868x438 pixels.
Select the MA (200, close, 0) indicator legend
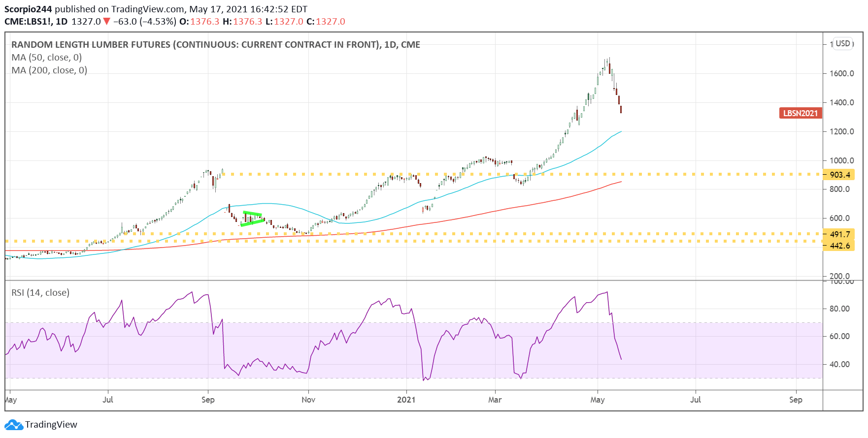[49, 70]
